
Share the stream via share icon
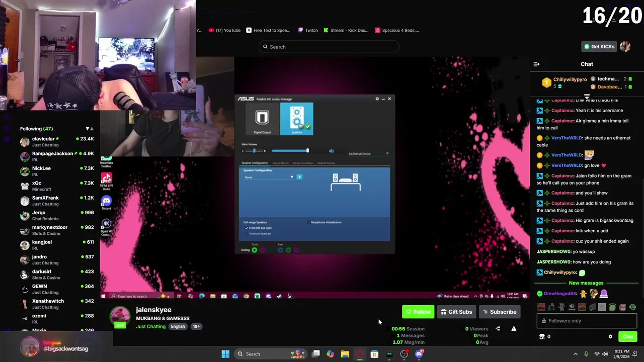[x=498, y=329]
